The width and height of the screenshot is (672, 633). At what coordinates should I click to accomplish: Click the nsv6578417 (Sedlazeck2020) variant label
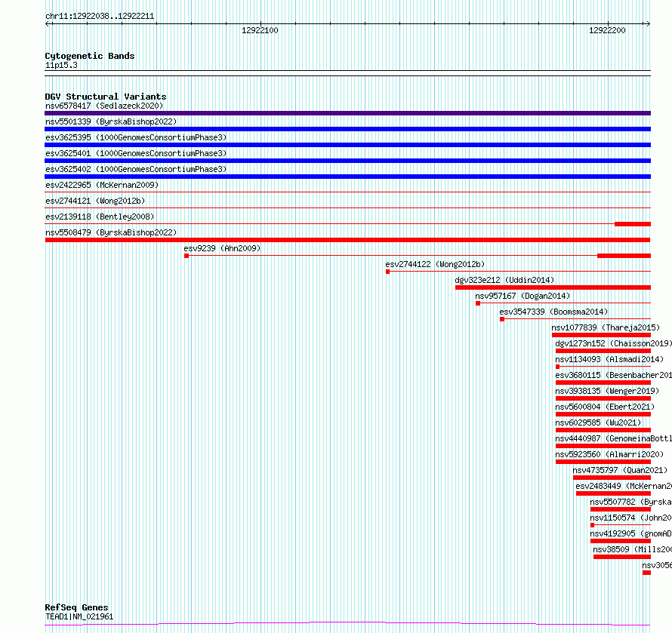point(104,106)
